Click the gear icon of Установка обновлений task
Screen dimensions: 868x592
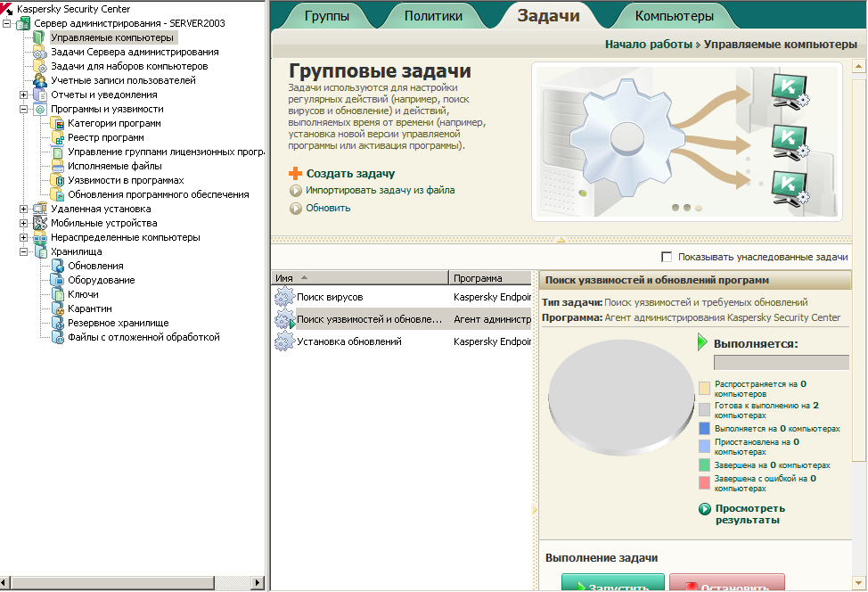[284, 341]
